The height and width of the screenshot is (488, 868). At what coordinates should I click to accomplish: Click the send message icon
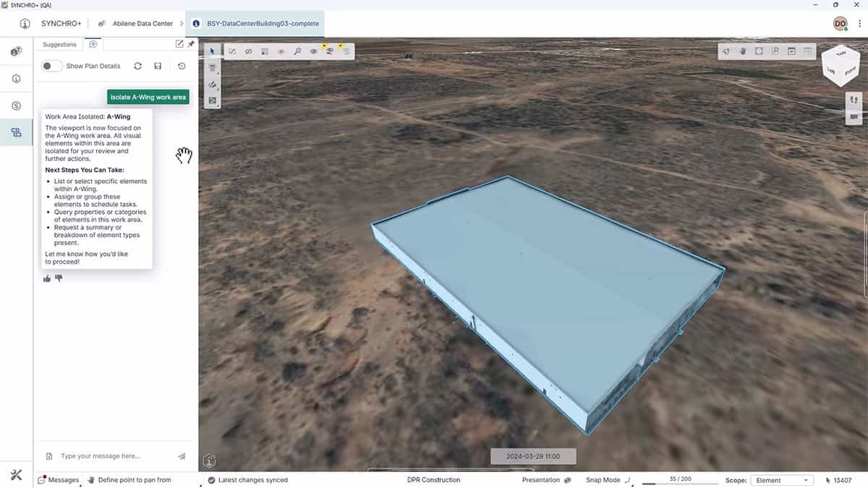(182, 456)
